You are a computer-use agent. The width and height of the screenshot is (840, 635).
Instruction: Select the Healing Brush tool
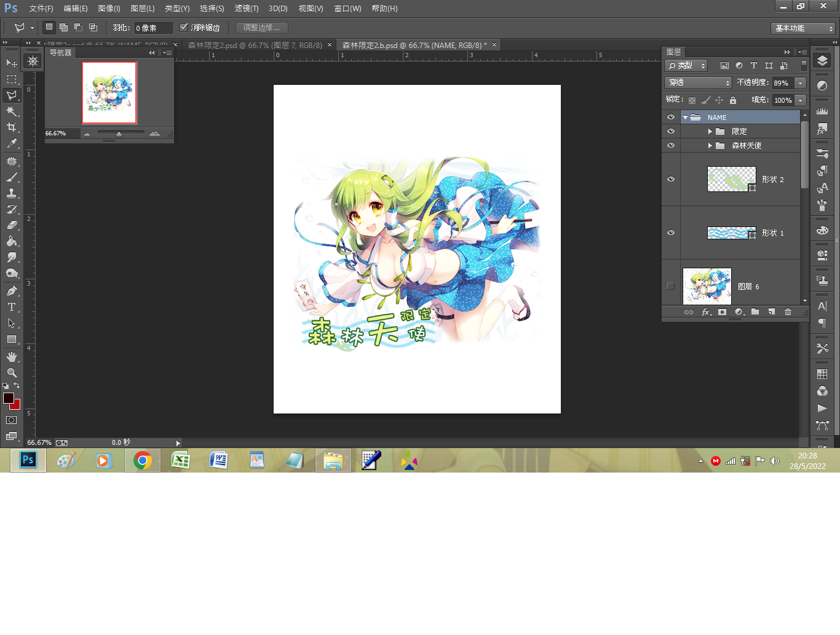(12, 161)
